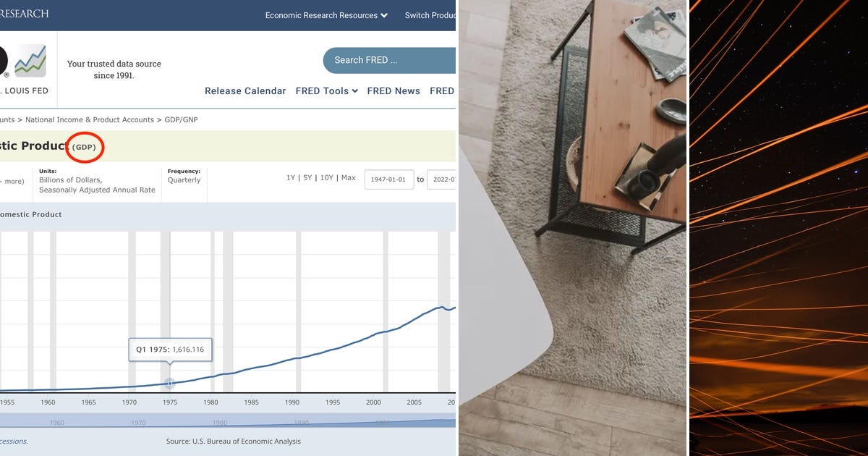Viewport: 868px width, 456px height.
Task: Go to FRED News
Action: pyautogui.click(x=393, y=91)
